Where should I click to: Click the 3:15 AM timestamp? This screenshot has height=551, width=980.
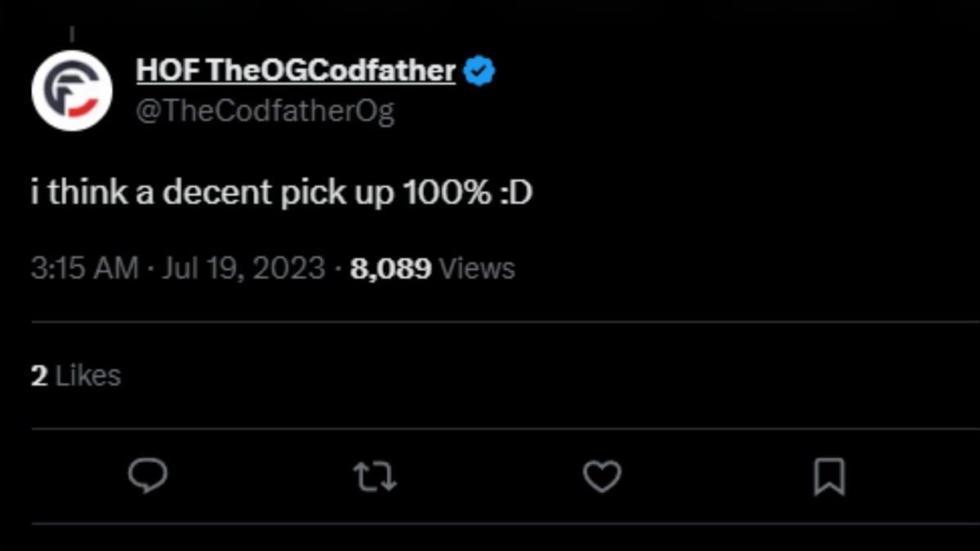coord(85,269)
